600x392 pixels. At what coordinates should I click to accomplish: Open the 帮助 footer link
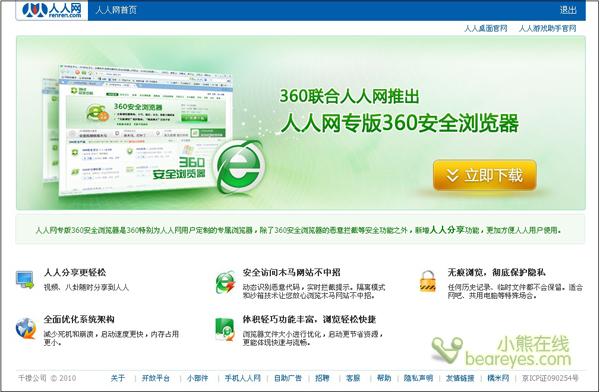(x=384, y=378)
